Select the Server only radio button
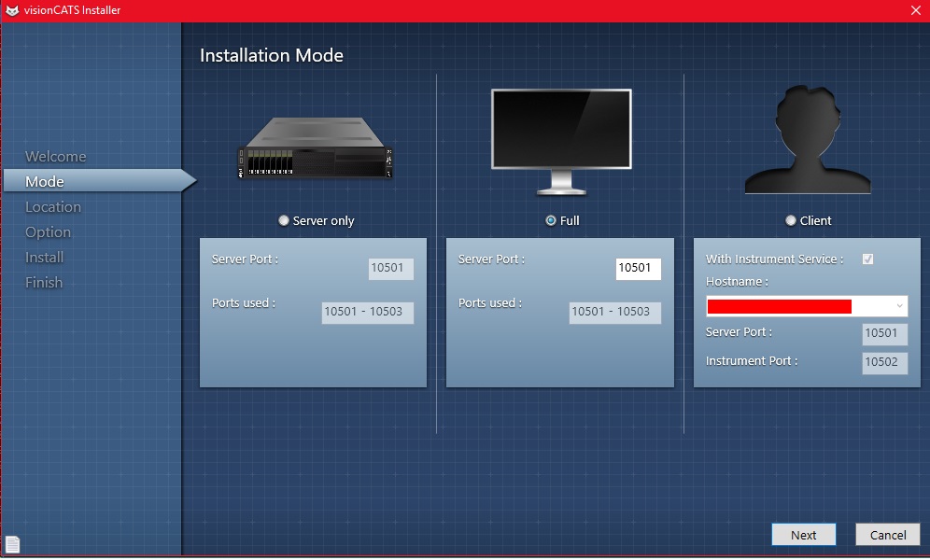 coord(284,220)
